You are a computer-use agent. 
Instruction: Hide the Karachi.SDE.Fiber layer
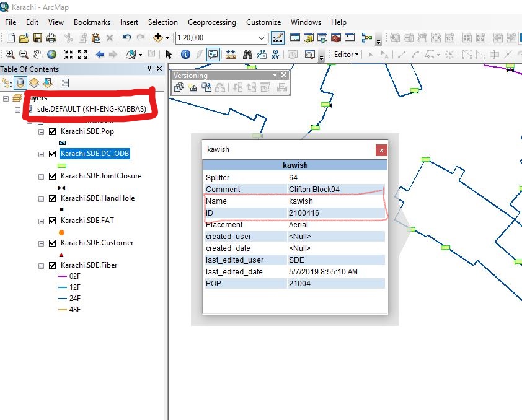click(x=52, y=265)
